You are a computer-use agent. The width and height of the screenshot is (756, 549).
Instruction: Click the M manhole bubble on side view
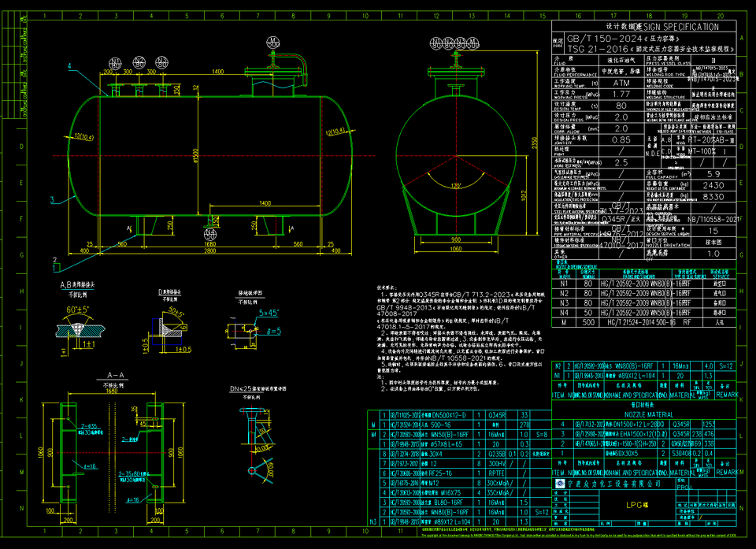[273, 42]
